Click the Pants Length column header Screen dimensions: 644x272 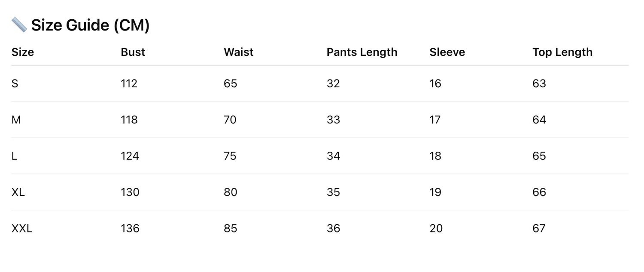point(362,52)
